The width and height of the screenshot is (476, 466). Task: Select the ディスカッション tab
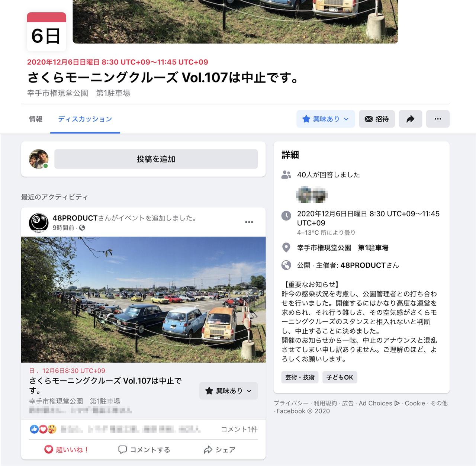click(85, 119)
